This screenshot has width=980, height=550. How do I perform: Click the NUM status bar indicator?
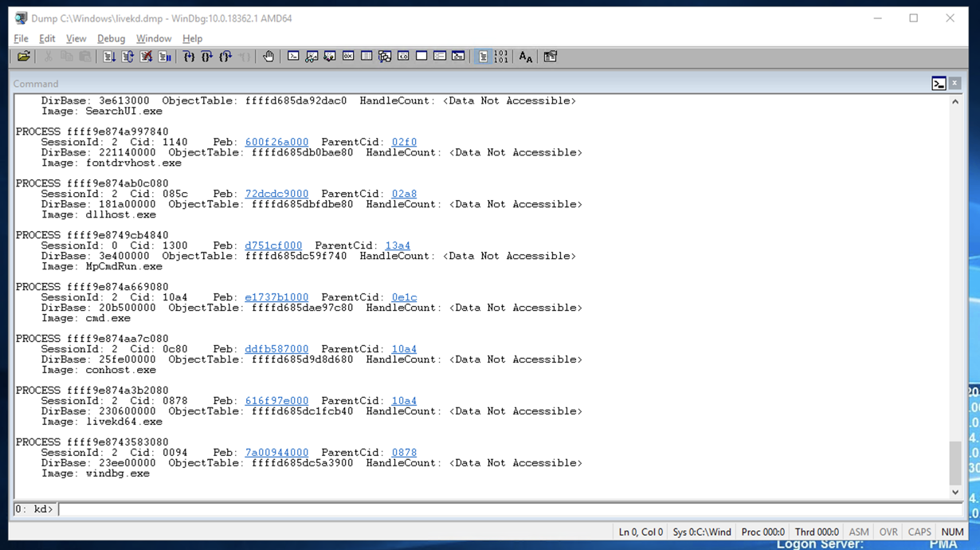click(952, 532)
